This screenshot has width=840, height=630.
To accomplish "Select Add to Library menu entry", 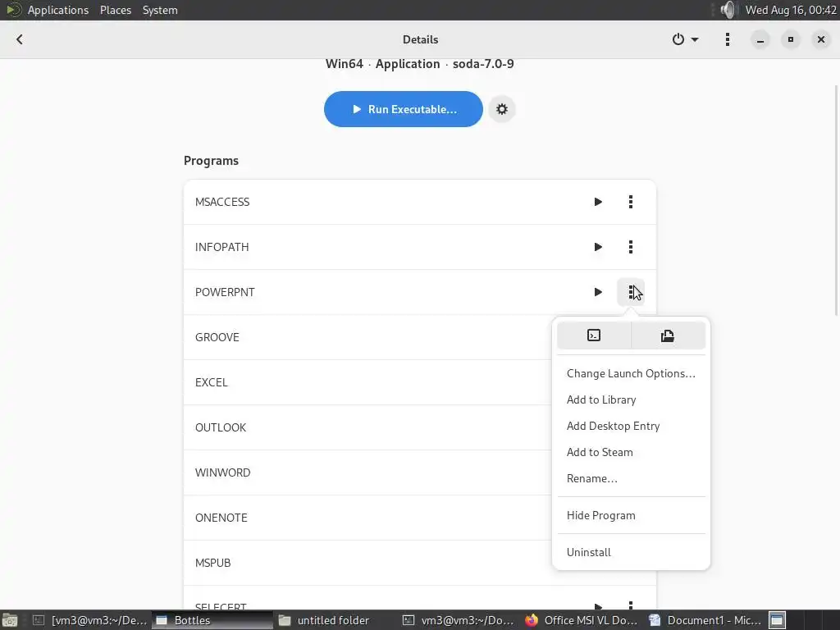I will click(x=631, y=399).
